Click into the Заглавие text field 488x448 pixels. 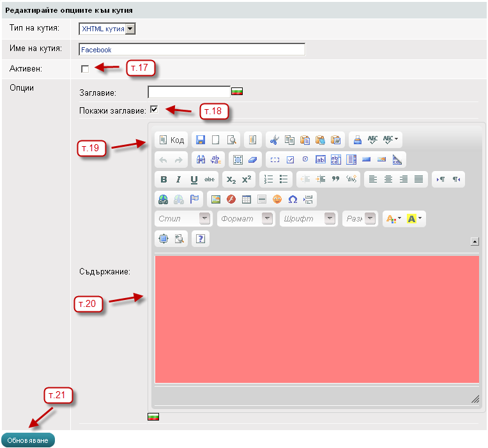(188, 92)
